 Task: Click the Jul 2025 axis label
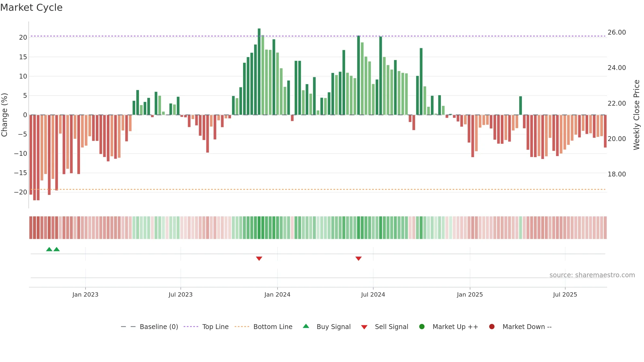[x=565, y=294]
